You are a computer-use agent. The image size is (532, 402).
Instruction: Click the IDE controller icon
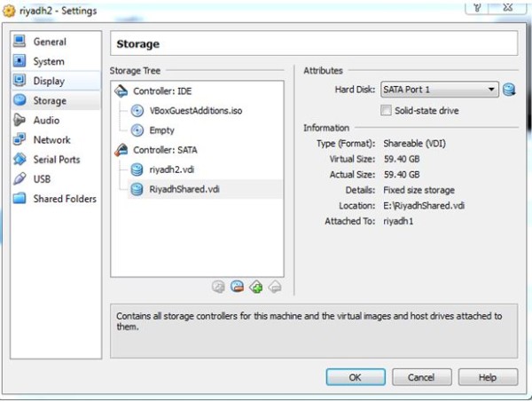(x=121, y=91)
